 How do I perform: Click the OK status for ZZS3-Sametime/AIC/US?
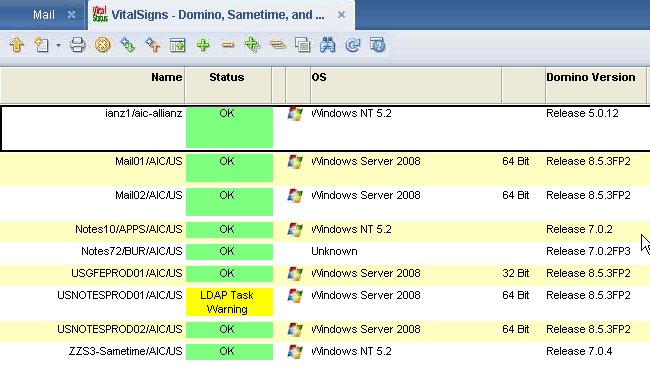tap(229, 351)
